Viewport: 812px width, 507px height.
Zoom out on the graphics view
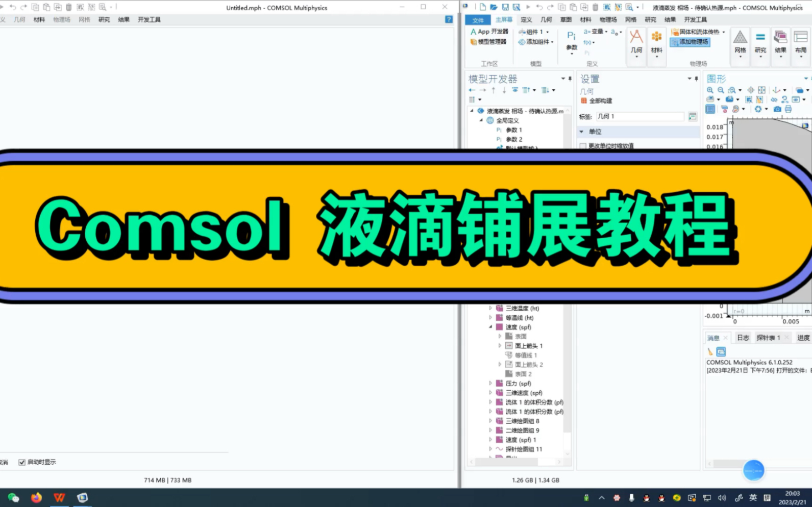721,90
